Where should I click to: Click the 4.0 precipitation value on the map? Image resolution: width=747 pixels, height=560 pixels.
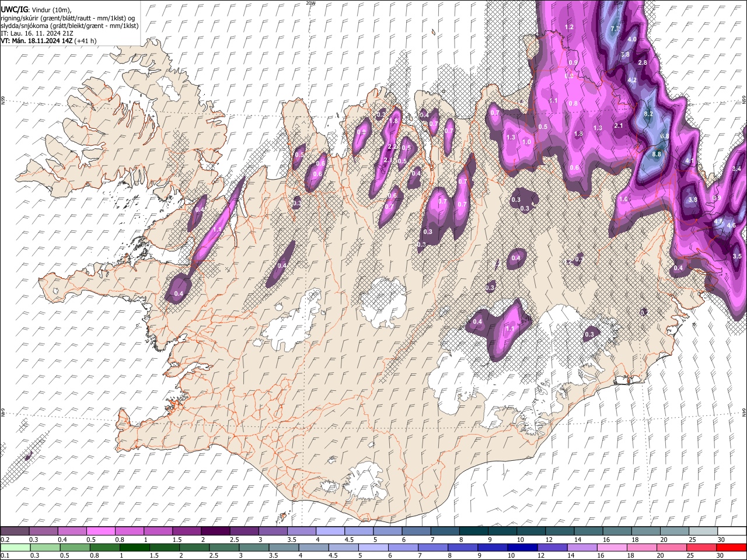[x=631, y=39]
